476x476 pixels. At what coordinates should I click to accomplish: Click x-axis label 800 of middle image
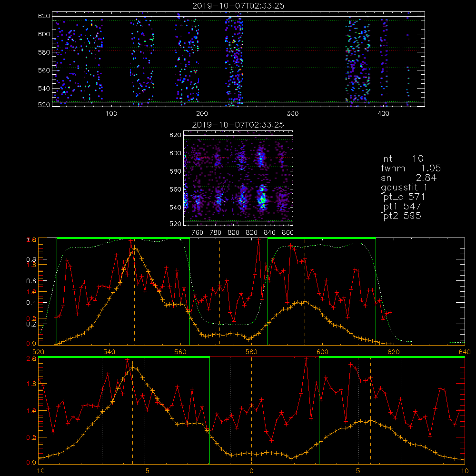point(233,233)
